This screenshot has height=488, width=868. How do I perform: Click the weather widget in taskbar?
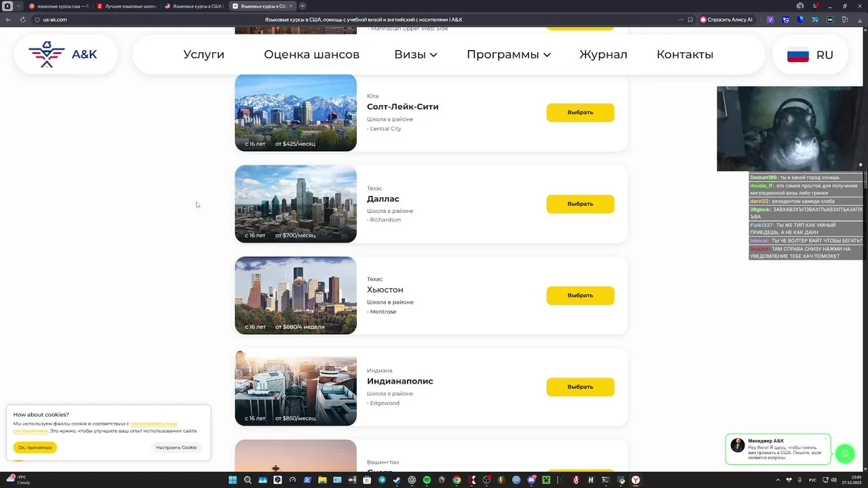(19, 480)
